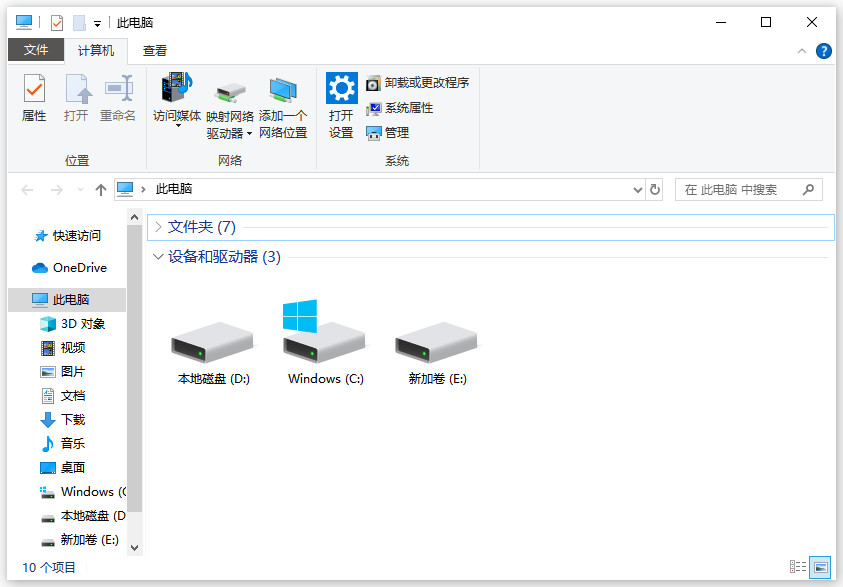Switch to large icons view layout icon

(x=820, y=567)
